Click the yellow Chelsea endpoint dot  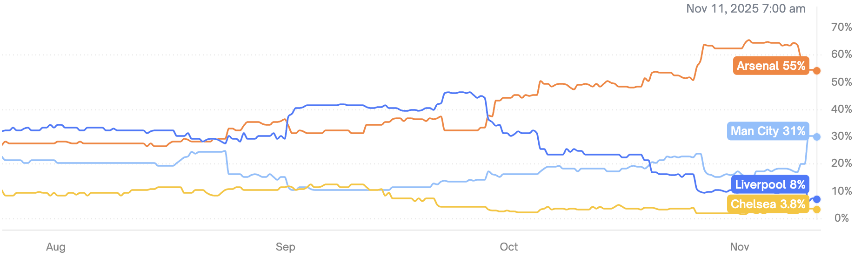tap(817, 210)
